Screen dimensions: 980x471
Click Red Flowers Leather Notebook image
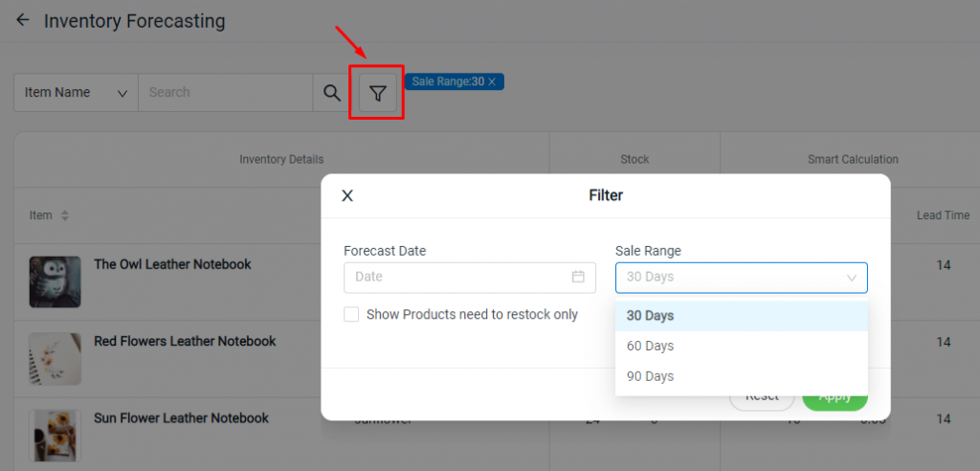[x=55, y=359]
